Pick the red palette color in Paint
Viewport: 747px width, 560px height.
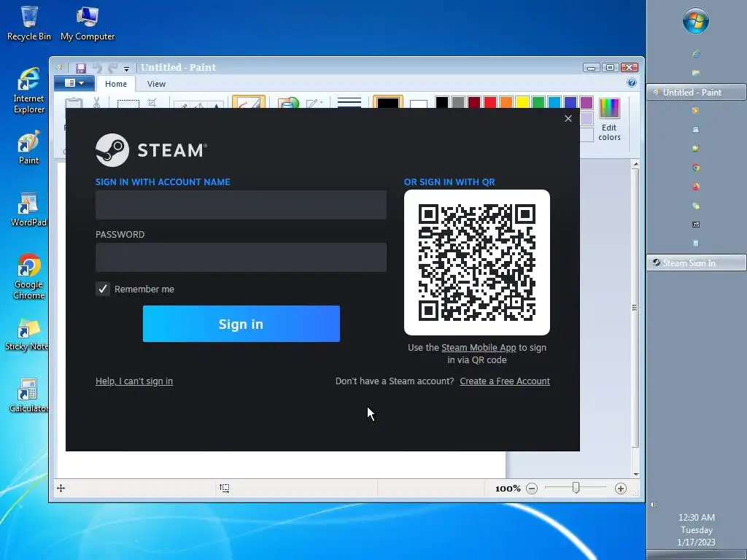(490, 102)
